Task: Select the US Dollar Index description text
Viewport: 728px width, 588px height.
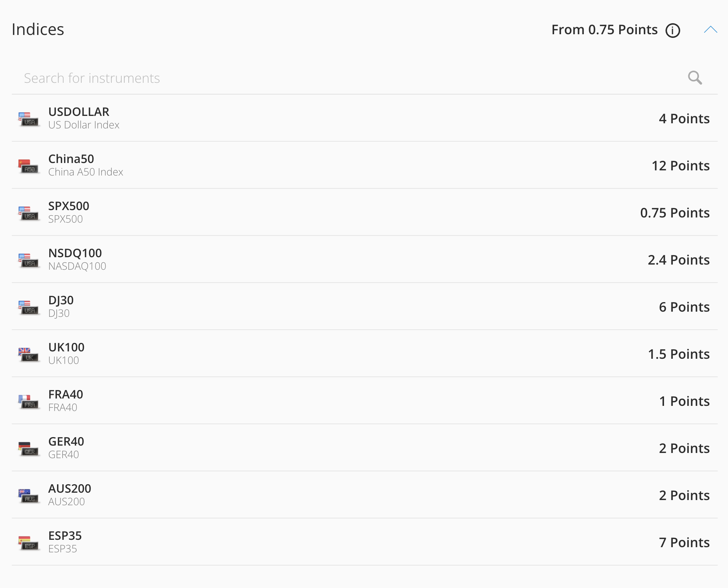Action: (84, 125)
